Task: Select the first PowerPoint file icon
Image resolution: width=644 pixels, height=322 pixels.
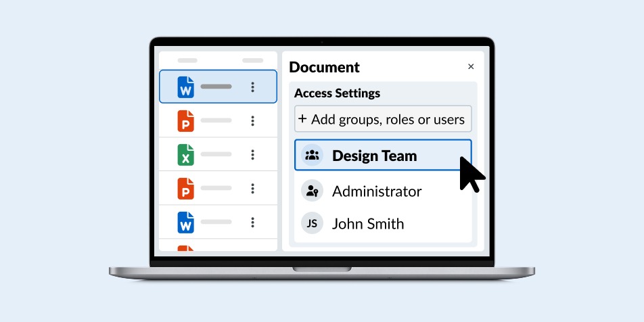Action: coord(185,121)
